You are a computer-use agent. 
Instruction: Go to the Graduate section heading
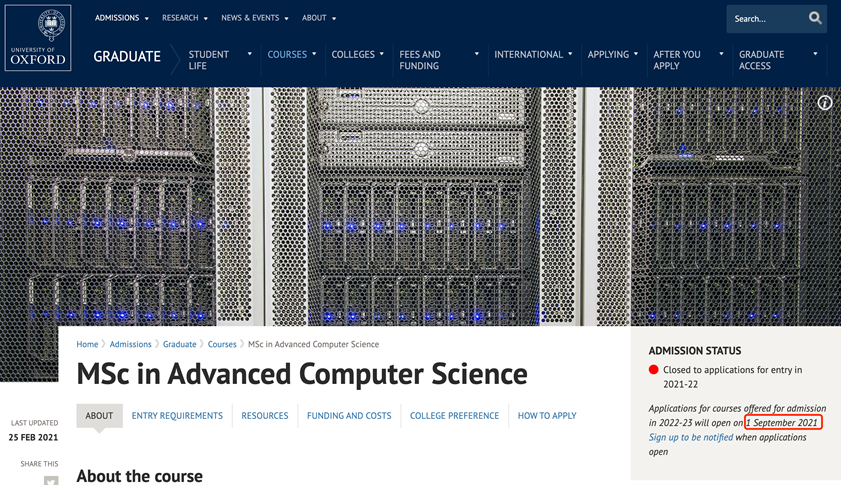[x=127, y=57]
